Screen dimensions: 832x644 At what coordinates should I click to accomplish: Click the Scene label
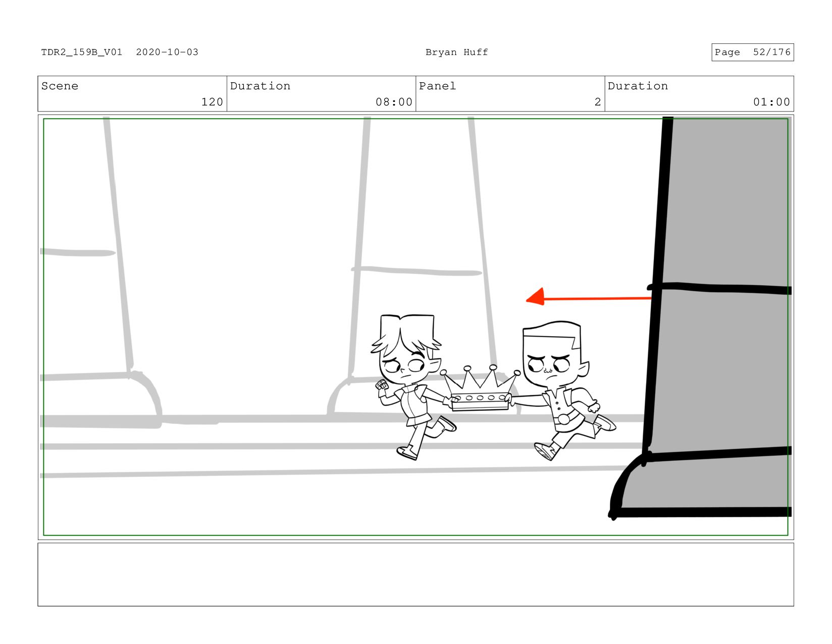(x=60, y=86)
